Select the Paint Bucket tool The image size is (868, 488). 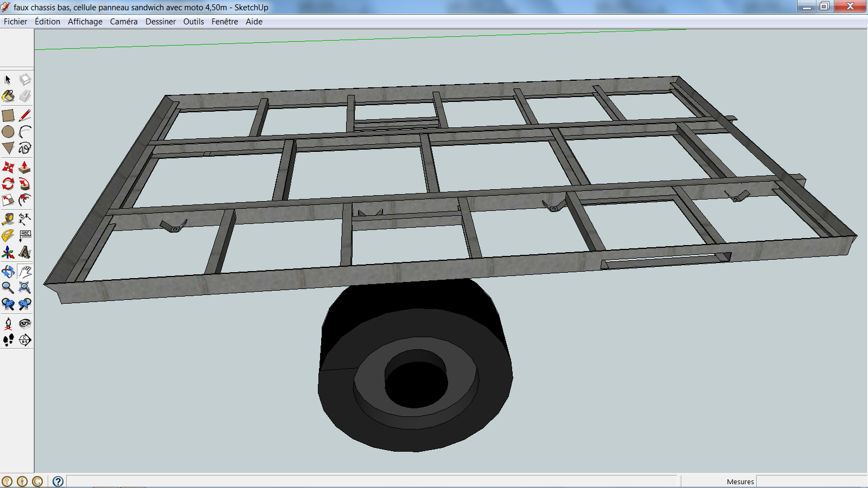[x=8, y=97]
